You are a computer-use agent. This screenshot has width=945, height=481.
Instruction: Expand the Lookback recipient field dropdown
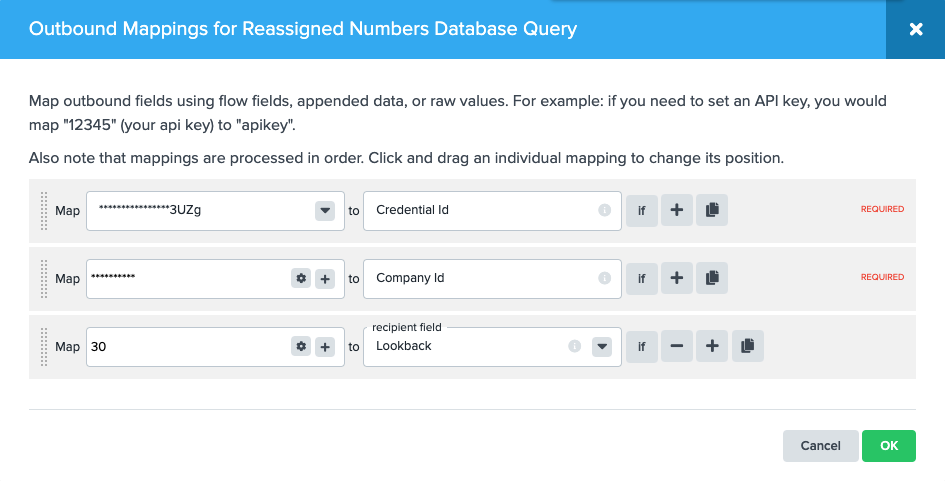coord(601,347)
